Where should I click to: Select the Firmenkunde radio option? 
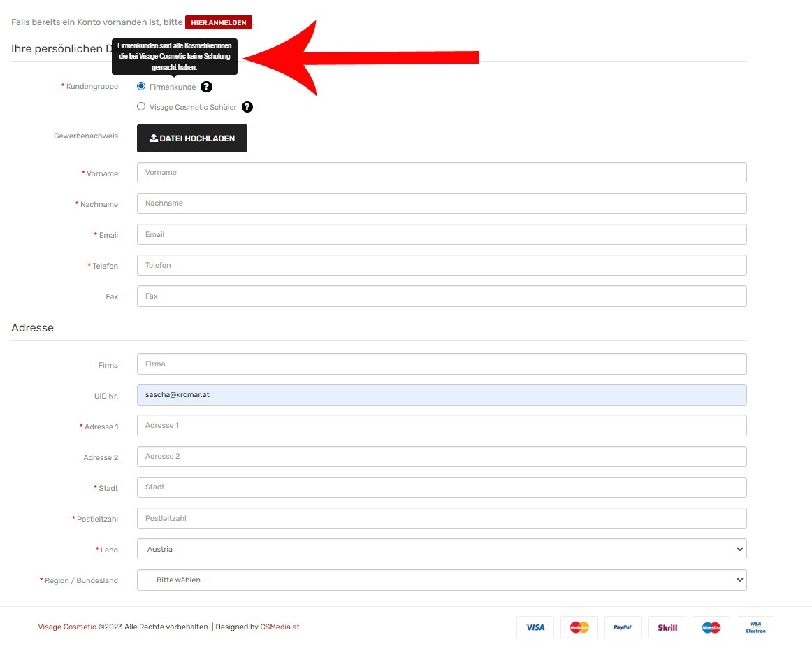[x=141, y=86]
